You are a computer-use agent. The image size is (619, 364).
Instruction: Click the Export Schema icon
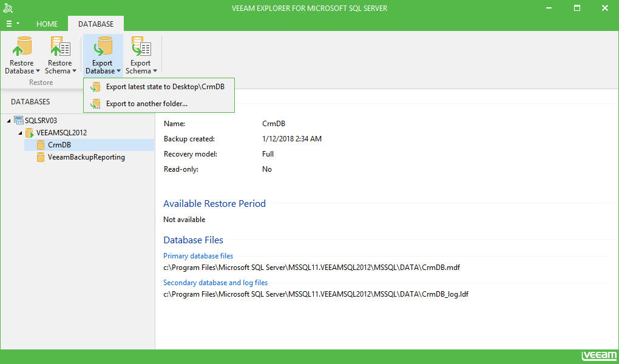pyautogui.click(x=141, y=47)
